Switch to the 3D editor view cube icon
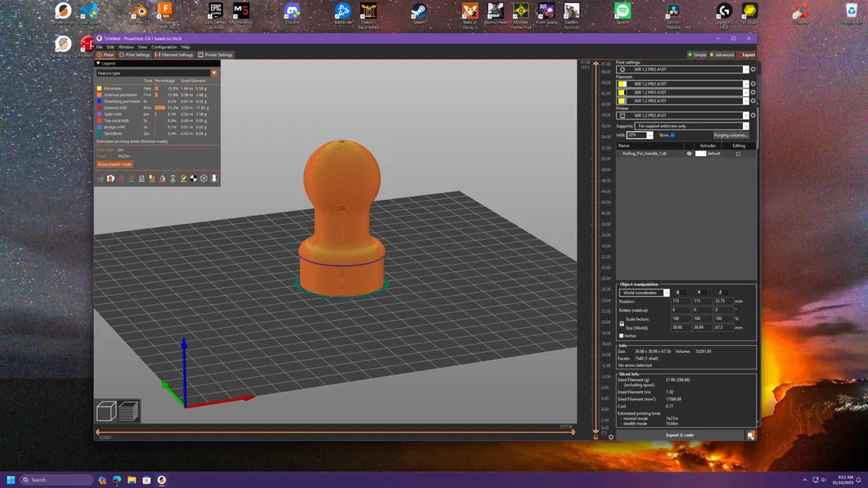The width and height of the screenshot is (868, 488). point(106,411)
